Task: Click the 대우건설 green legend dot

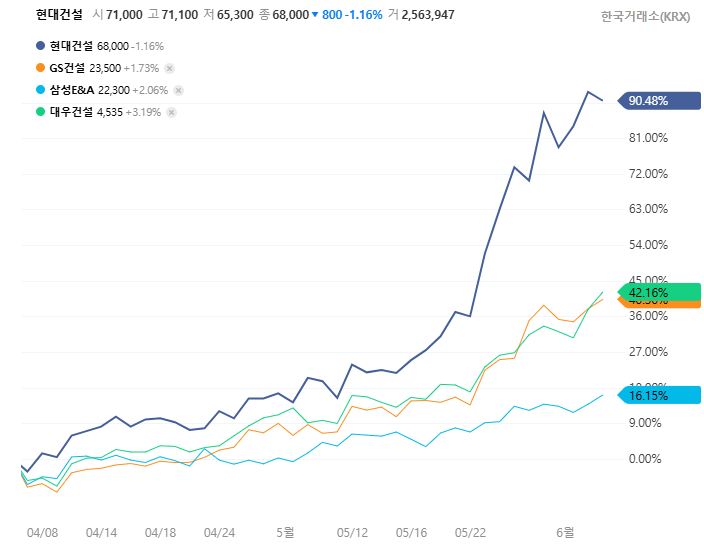Action: click(40, 112)
